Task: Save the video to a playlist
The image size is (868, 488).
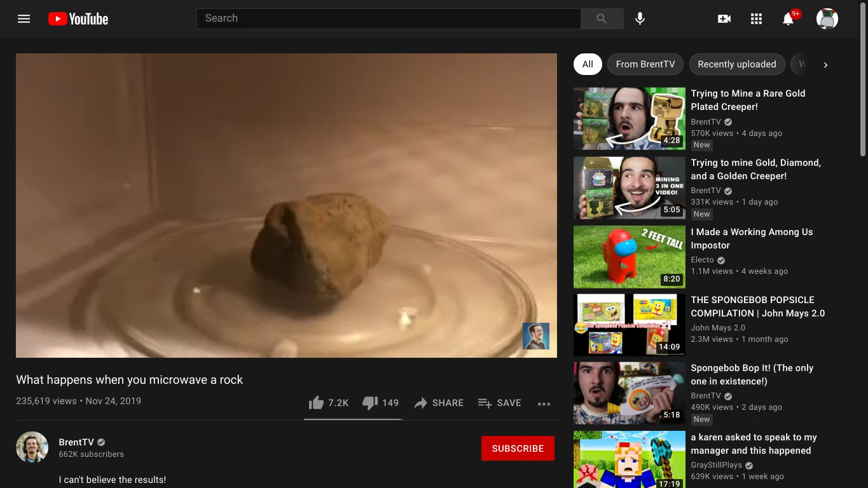Action: (500, 403)
